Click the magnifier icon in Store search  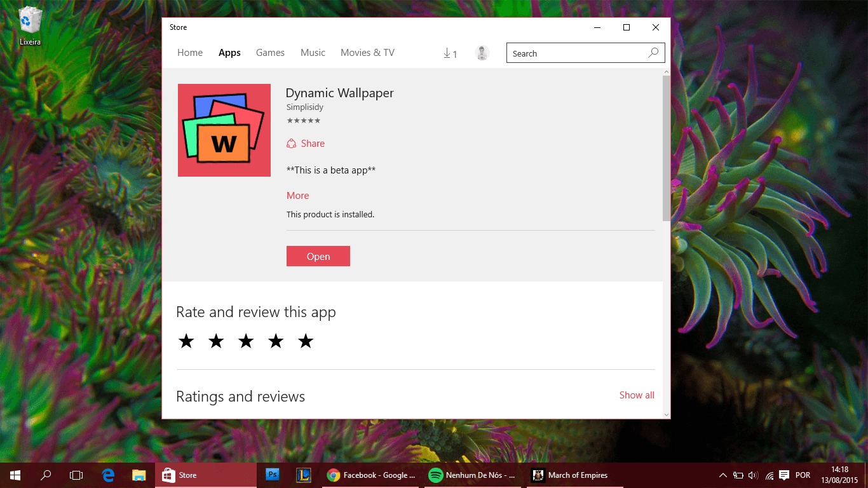pos(653,53)
